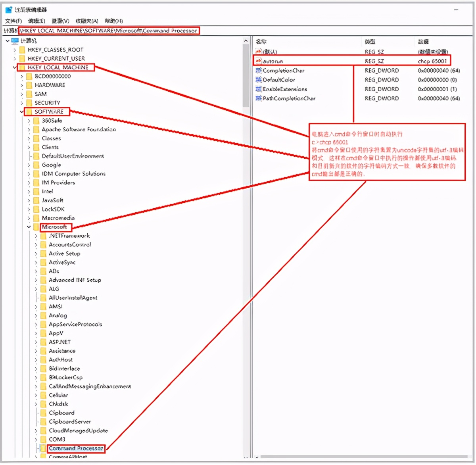Expand the Google key
476x465 pixels.
[x=29, y=165]
